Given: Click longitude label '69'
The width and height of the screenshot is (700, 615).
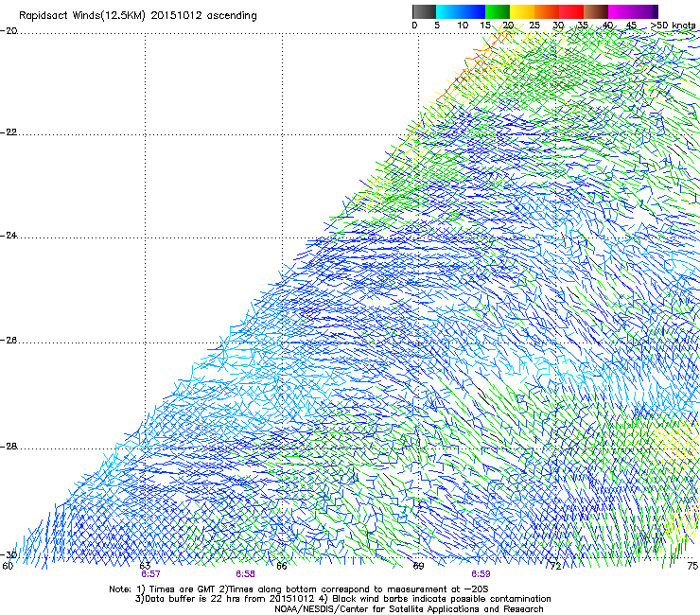Looking at the screenshot, I should pyautogui.click(x=418, y=567).
